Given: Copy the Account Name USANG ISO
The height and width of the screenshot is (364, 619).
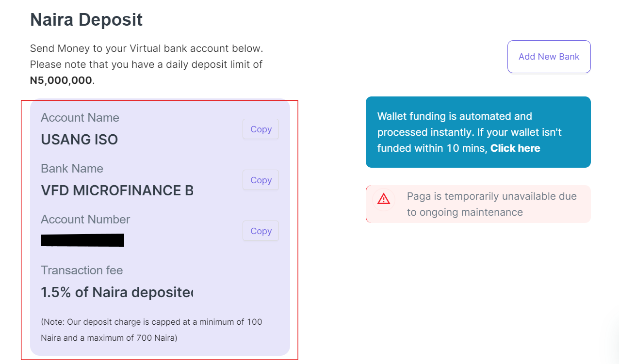Looking at the screenshot, I should (x=261, y=129).
